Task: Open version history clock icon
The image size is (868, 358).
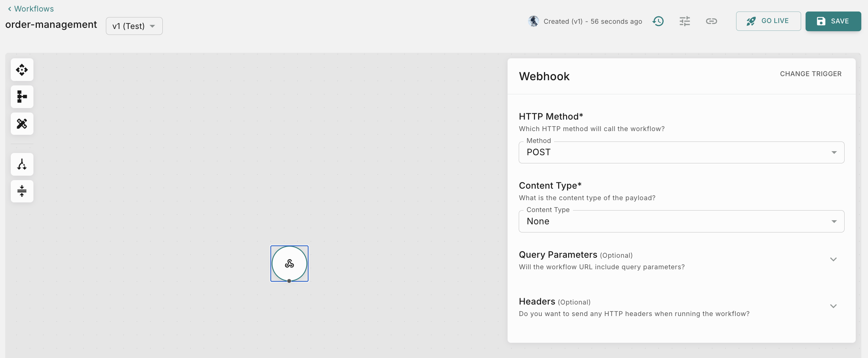Action: 658,21
